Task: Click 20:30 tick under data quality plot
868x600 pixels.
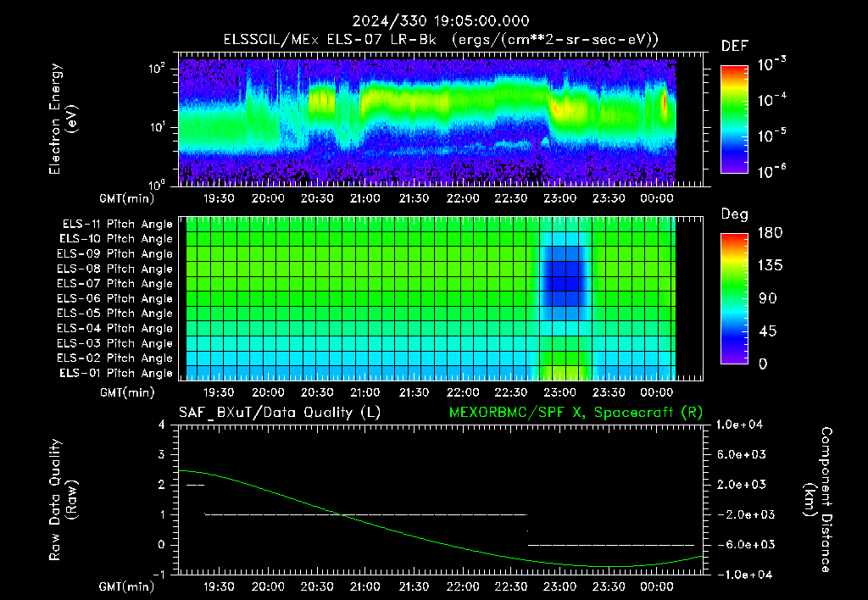Action: pos(317,586)
